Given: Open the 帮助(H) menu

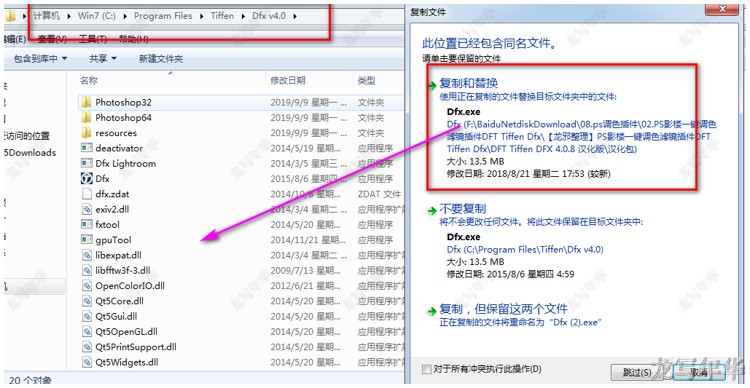Looking at the screenshot, I should (x=133, y=40).
